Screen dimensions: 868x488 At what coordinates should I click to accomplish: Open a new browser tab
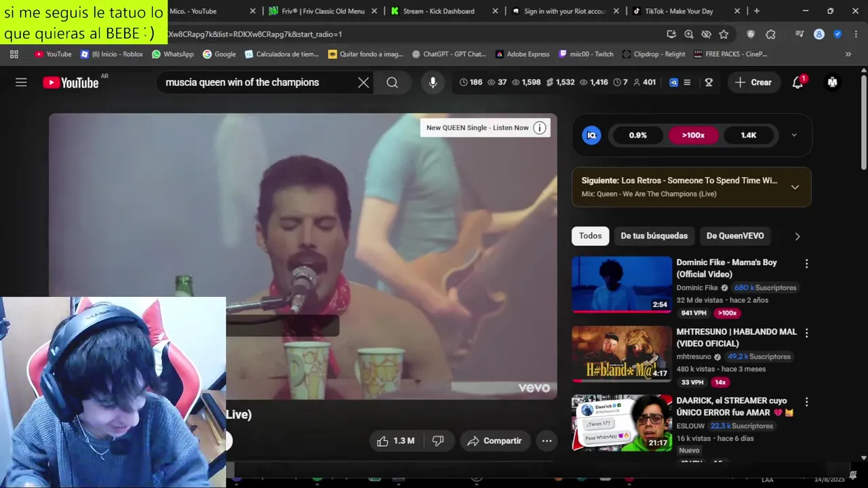[757, 11]
